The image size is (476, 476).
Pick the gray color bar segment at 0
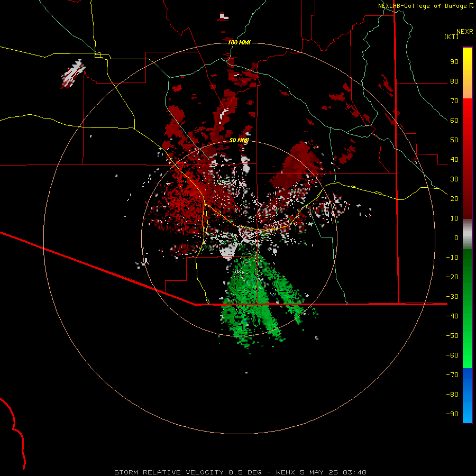pos(467,234)
